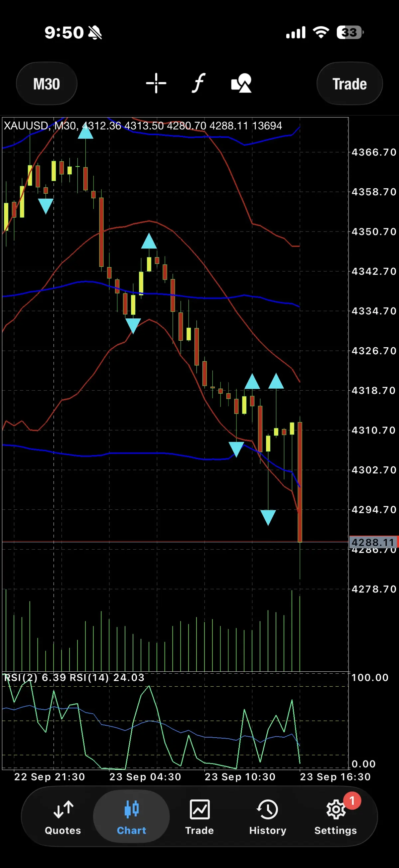The width and height of the screenshot is (399, 868).
Task: Tap the 4366.70 price axis label
Action: point(374,152)
